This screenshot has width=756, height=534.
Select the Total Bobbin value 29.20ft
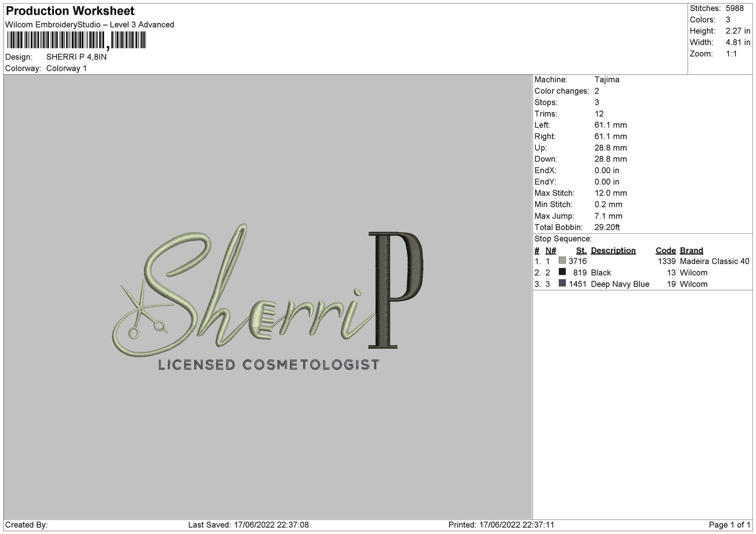pos(607,228)
